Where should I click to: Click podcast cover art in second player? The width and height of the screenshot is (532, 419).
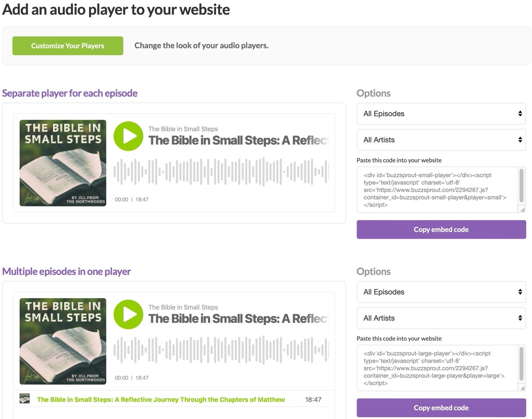[63, 341]
